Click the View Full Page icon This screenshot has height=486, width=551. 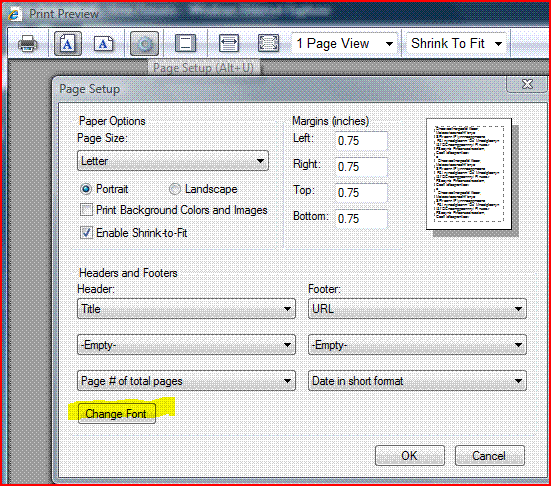(268, 44)
